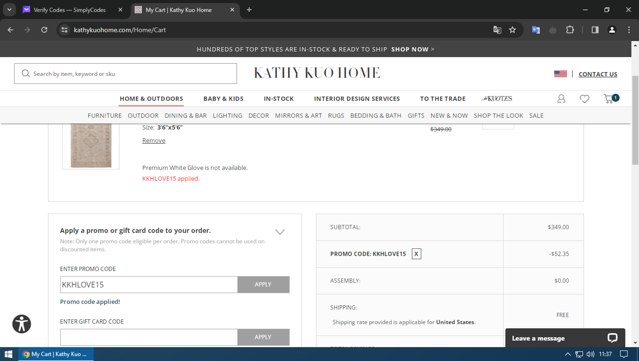Browse the BEDDING & BATH category

pos(376,116)
